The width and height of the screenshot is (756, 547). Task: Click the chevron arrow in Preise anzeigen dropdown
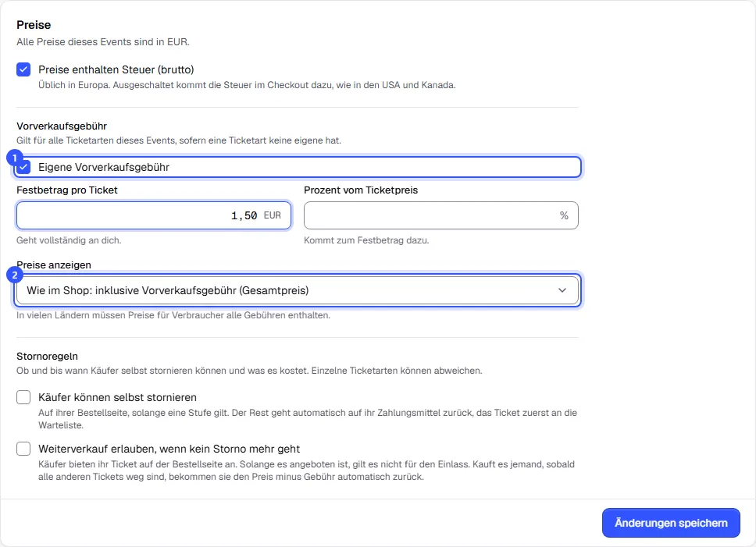562,290
